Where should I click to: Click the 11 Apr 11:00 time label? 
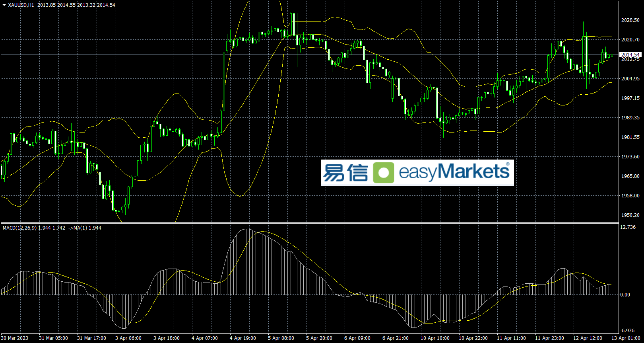click(511, 338)
